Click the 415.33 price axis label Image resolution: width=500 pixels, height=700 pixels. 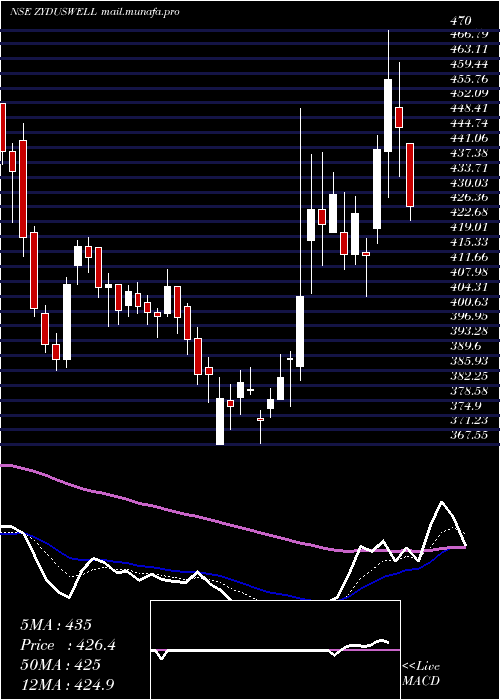point(469,242)
